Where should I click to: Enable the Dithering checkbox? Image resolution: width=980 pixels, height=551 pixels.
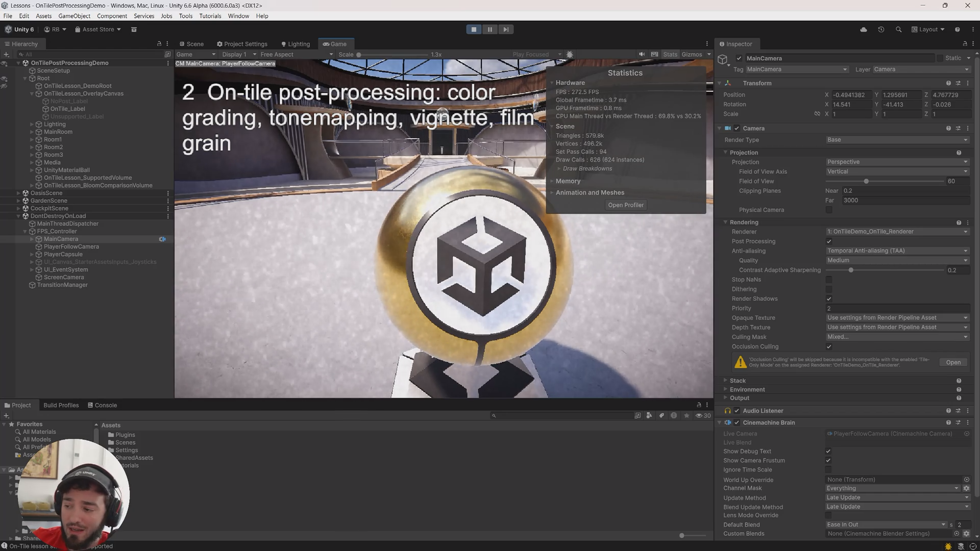coord(829,289)
